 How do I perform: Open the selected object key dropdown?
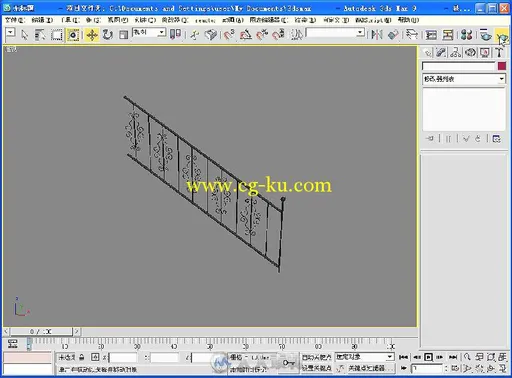[x=365, y=357]
